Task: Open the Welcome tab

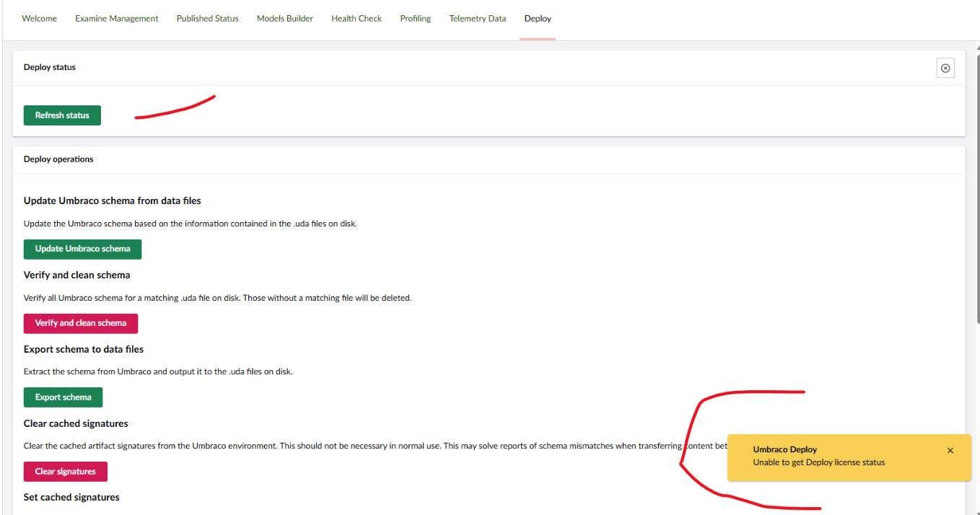Action: 40,19
